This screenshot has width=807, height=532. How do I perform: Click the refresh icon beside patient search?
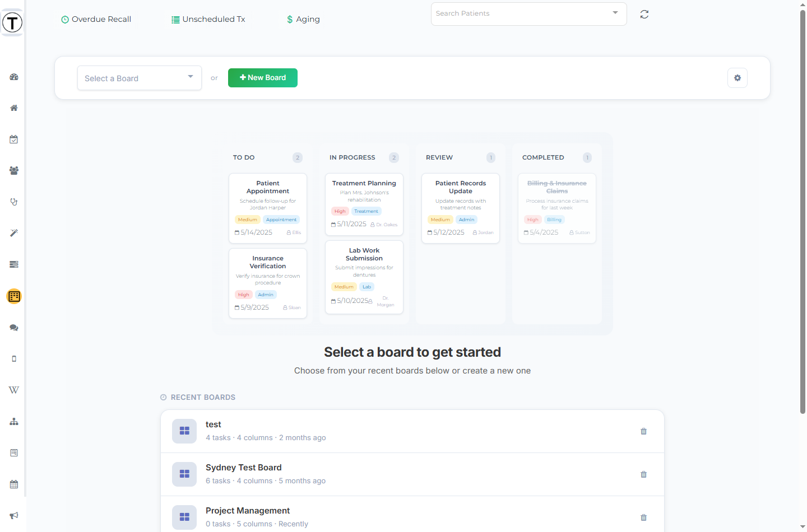click(x=644, y=14)
